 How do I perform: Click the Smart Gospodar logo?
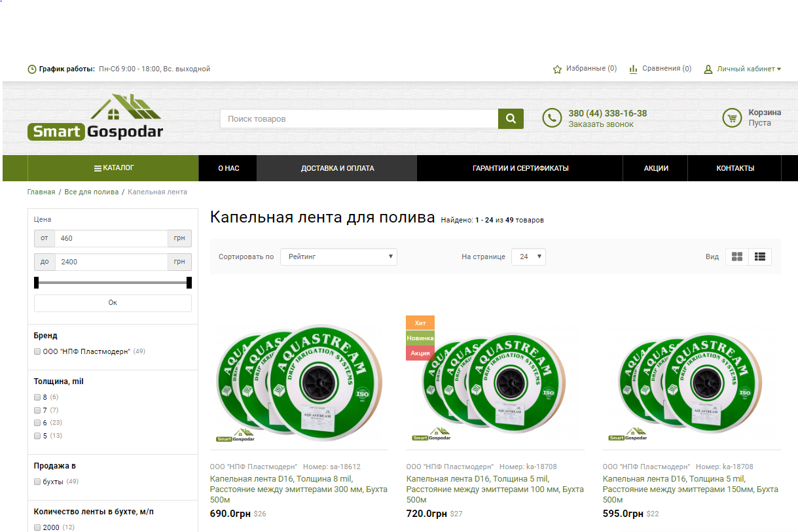96,118
